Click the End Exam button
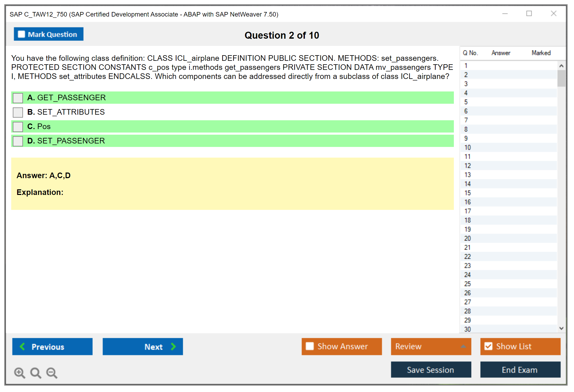This screenshot has height=392, width=574. (x=520, y=370)
